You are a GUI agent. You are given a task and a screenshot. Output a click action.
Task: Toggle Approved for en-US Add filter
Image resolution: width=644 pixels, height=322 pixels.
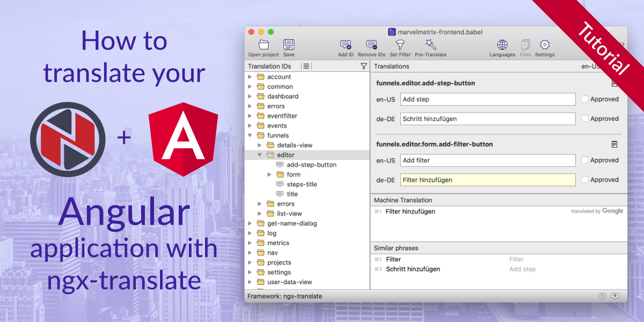586,160
